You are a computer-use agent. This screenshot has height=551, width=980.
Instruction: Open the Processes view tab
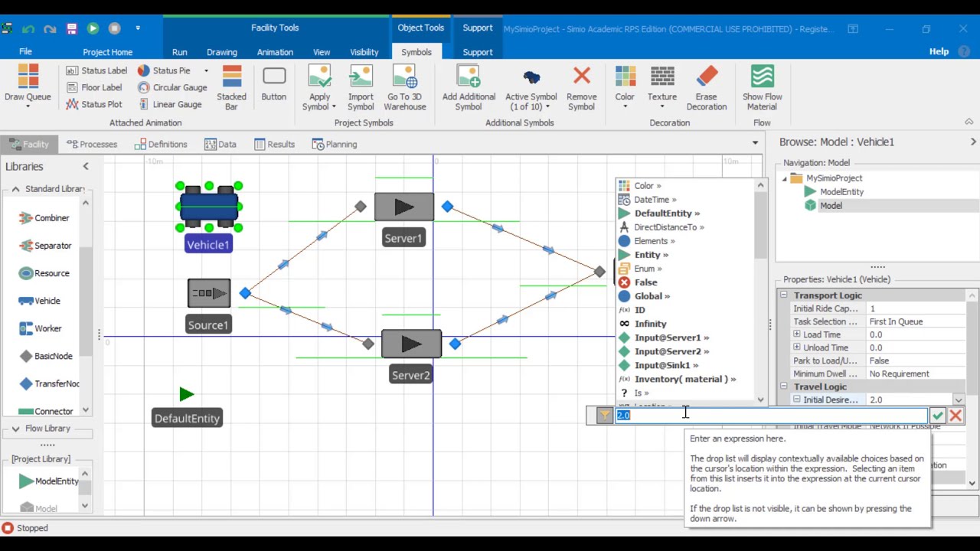tap(92, 144)
